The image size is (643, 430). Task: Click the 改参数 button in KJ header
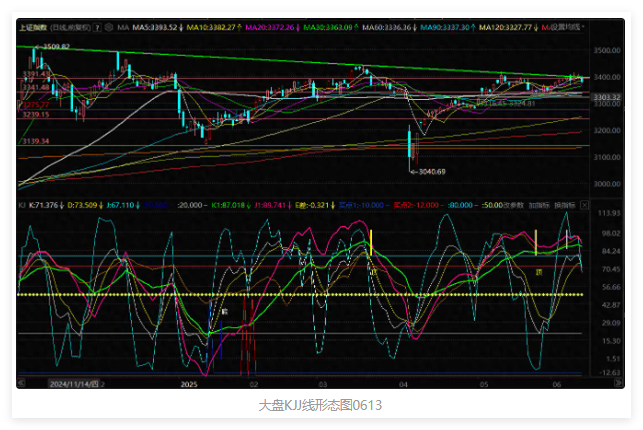(x=513, y=205)
